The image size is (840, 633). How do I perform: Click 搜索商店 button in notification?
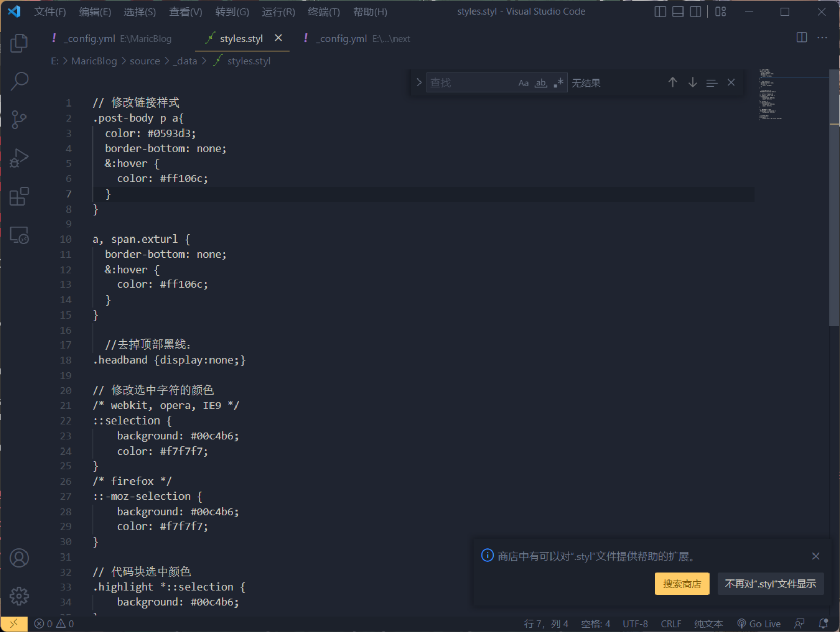pyautogui.click(x=682, y=584)
